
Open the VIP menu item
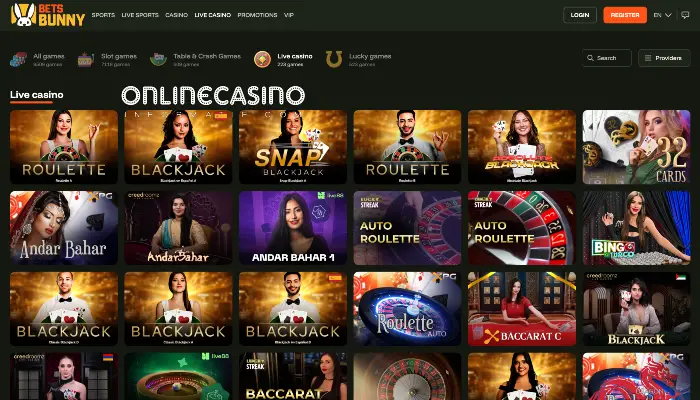(289, 15)
